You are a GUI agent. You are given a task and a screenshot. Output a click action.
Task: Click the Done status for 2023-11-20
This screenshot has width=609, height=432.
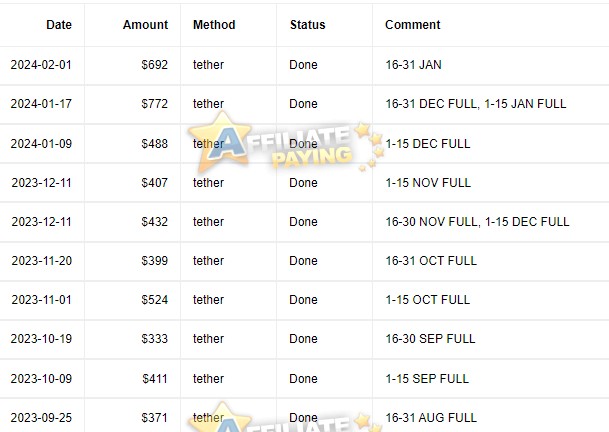[x=303, y=261]
